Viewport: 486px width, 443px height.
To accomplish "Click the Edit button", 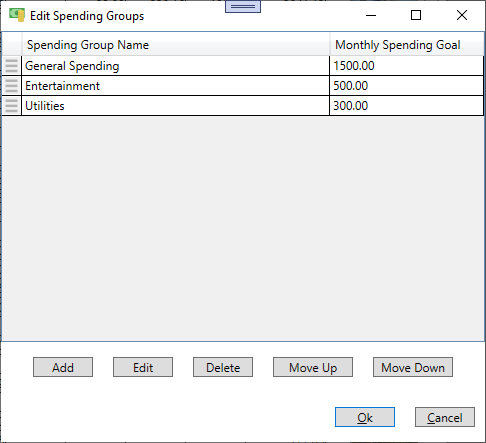I will point(143,367).
